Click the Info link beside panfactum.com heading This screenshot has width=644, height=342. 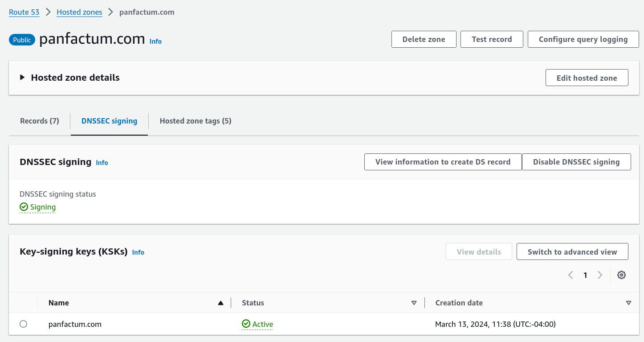coord(155,41)
